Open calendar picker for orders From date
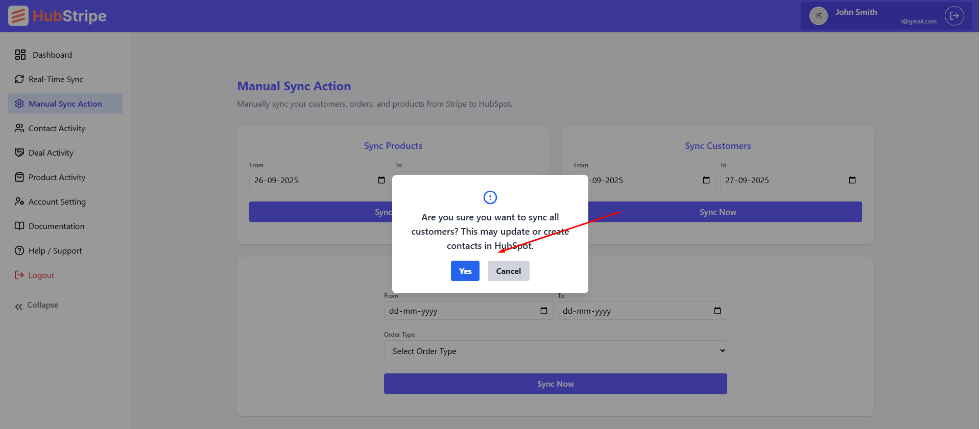 coord(544,311)
